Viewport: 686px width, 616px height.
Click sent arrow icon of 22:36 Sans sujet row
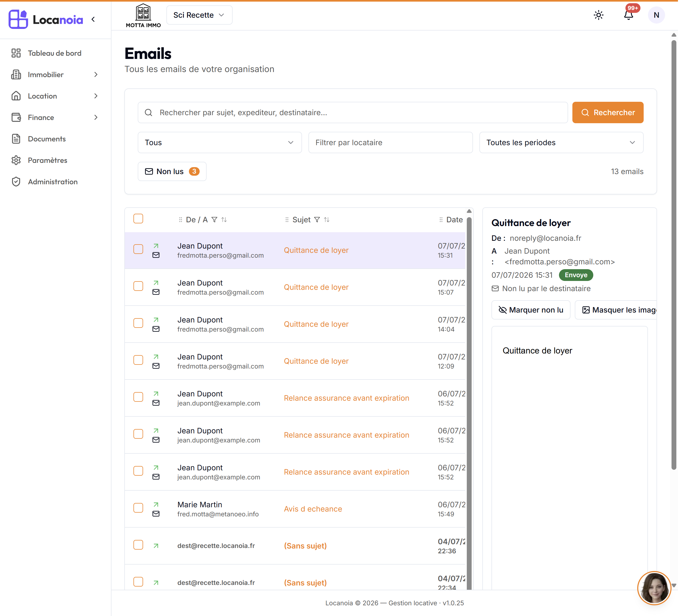156,546
